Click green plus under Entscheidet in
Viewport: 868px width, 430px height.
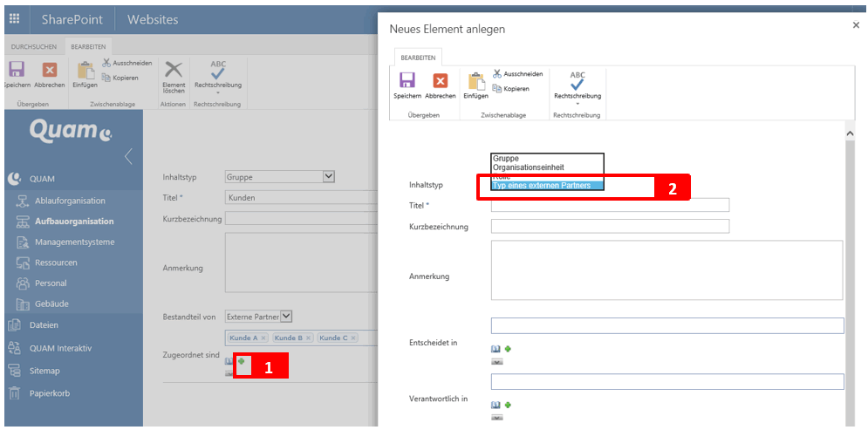click(508, 348)
